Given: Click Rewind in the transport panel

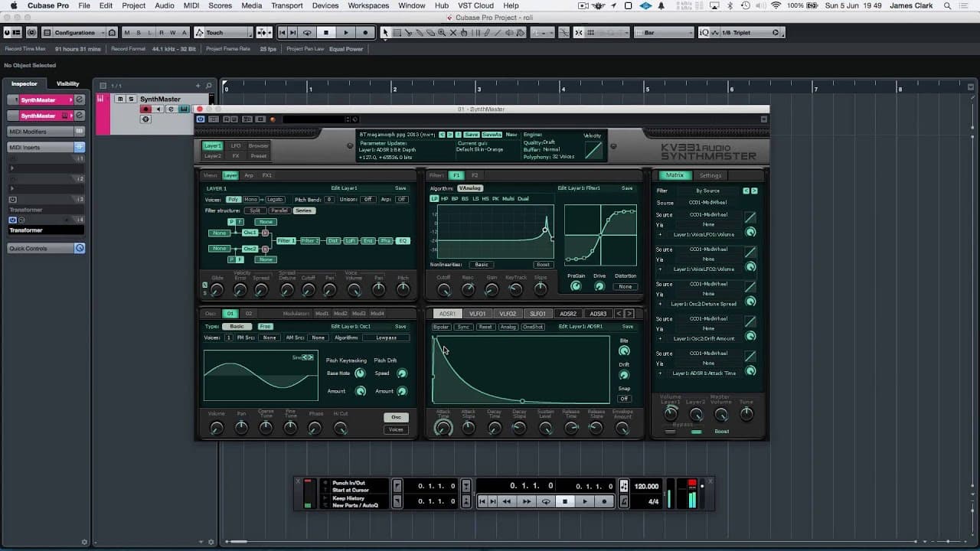Looking at the screenshot, I should [506, 502].
